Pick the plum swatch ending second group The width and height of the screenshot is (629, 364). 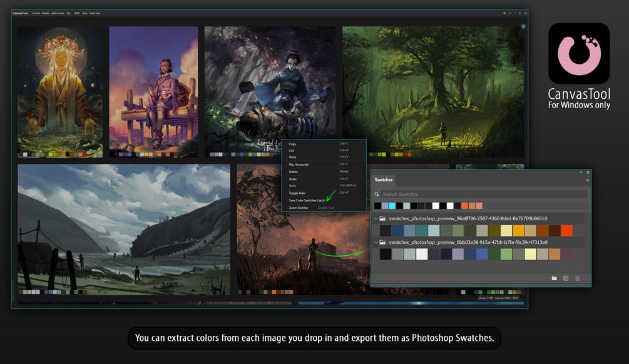(x=566, y=254)
